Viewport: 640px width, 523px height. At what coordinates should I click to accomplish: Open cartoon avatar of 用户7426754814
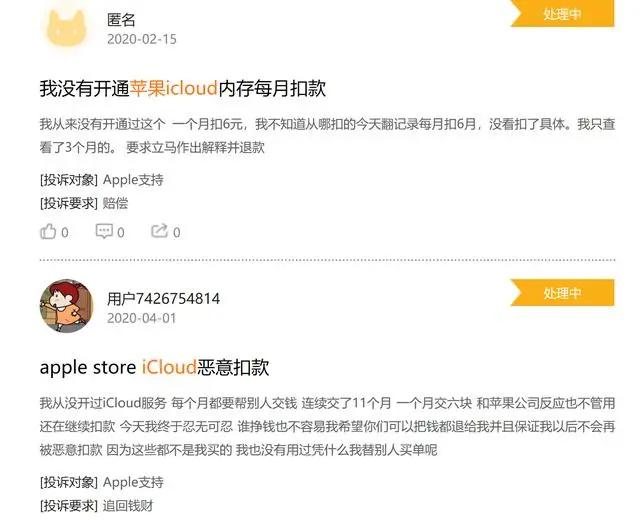[66, 306]
